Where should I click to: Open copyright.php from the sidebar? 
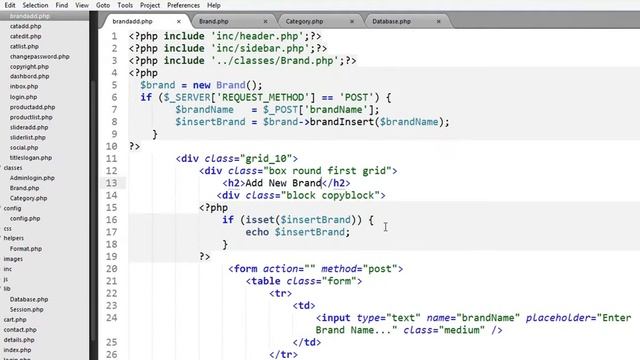pyautogui.click(x=29, y=67)
